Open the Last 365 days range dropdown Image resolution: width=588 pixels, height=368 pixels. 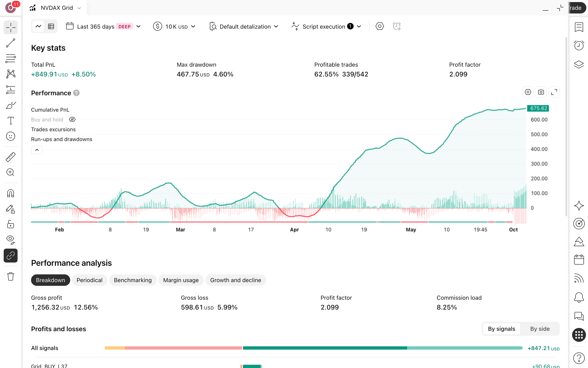[103, 26]
